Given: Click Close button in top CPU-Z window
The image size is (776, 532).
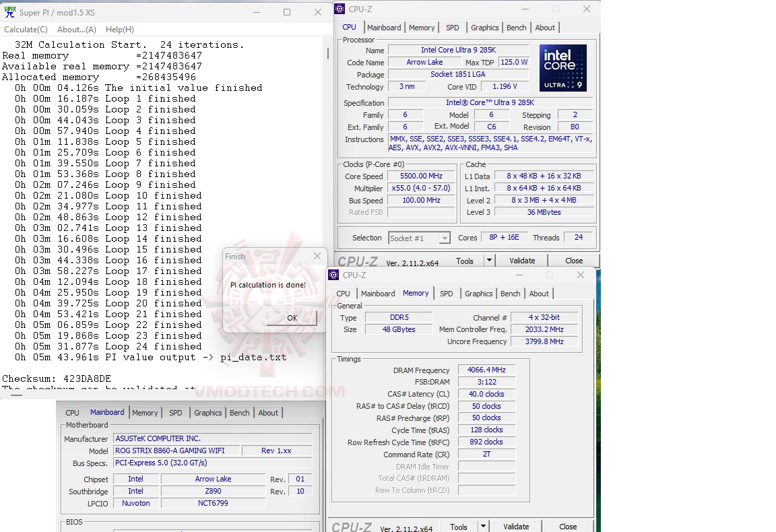Looking at the screenshot, I should [x=574, y=261].
